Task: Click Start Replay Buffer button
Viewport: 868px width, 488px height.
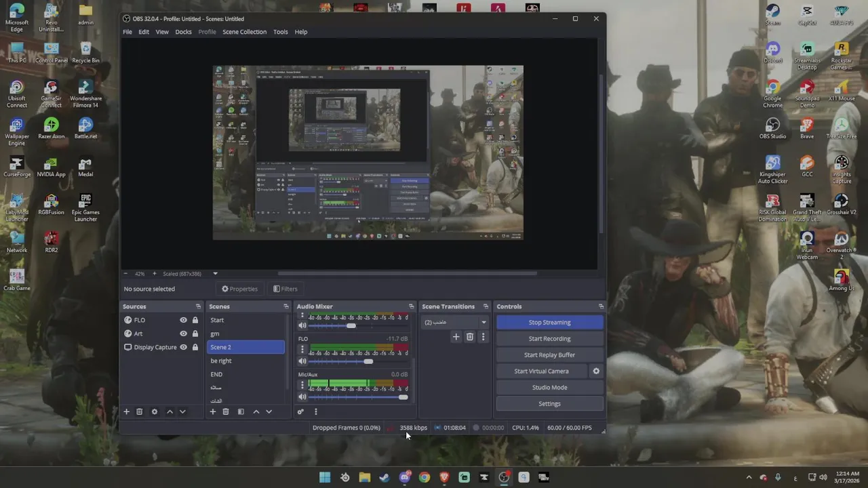Action: point(549,355)
